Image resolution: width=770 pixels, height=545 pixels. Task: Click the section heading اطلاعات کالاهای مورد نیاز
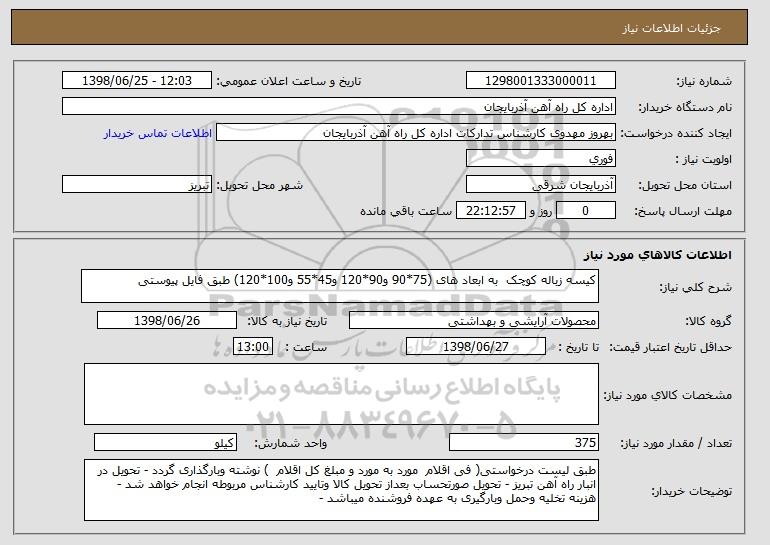[x=657, y=255]
